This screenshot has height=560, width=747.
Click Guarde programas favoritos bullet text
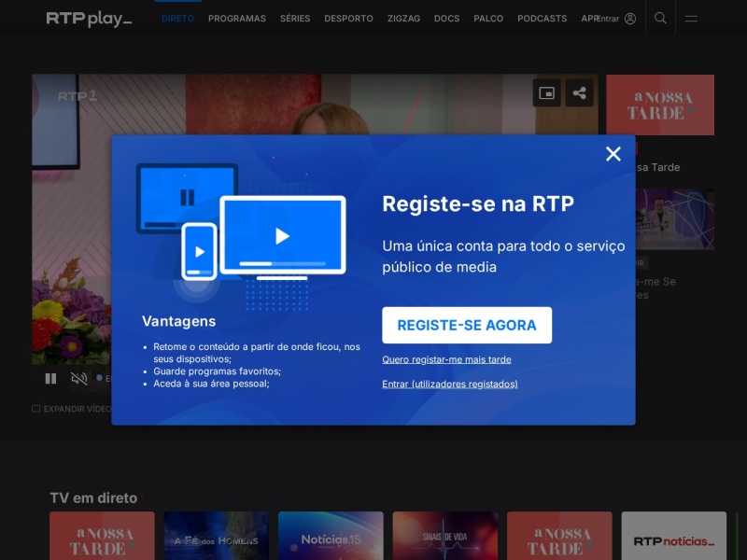(217, 371)
